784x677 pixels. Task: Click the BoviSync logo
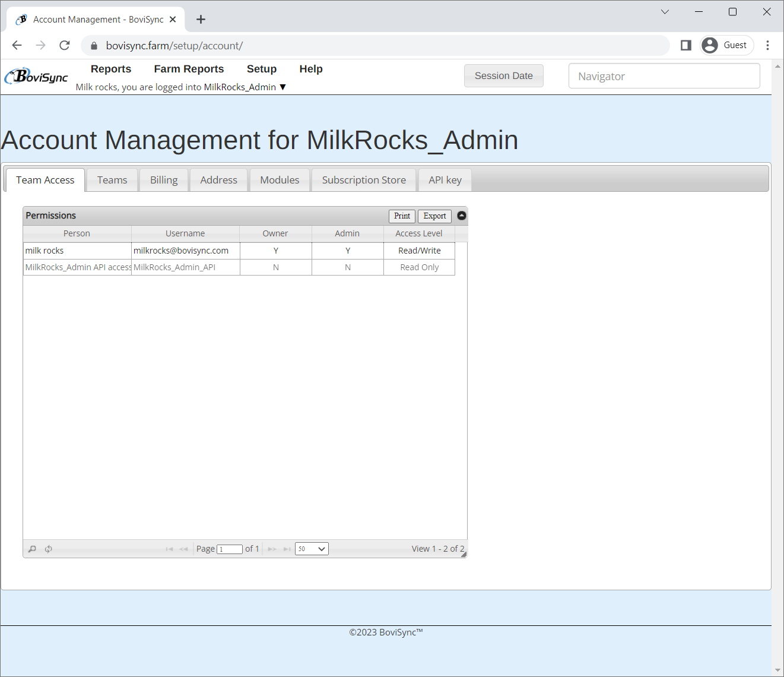point(36,77)
